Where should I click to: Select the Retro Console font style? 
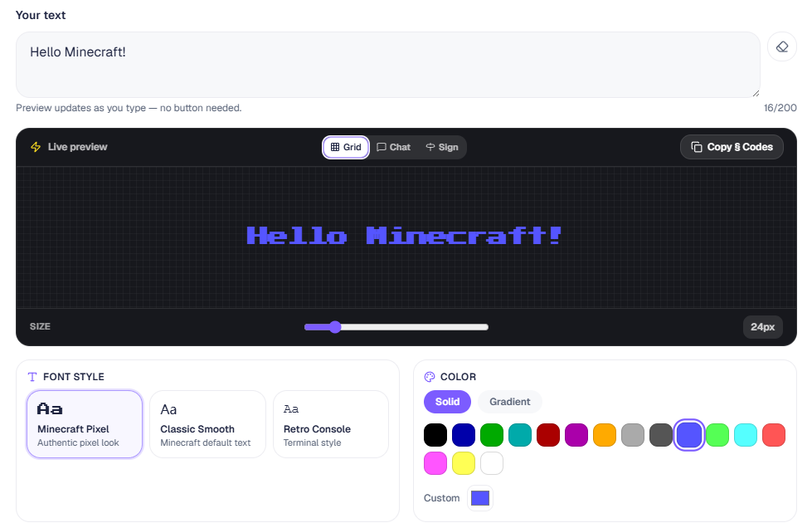coord(331,424)
